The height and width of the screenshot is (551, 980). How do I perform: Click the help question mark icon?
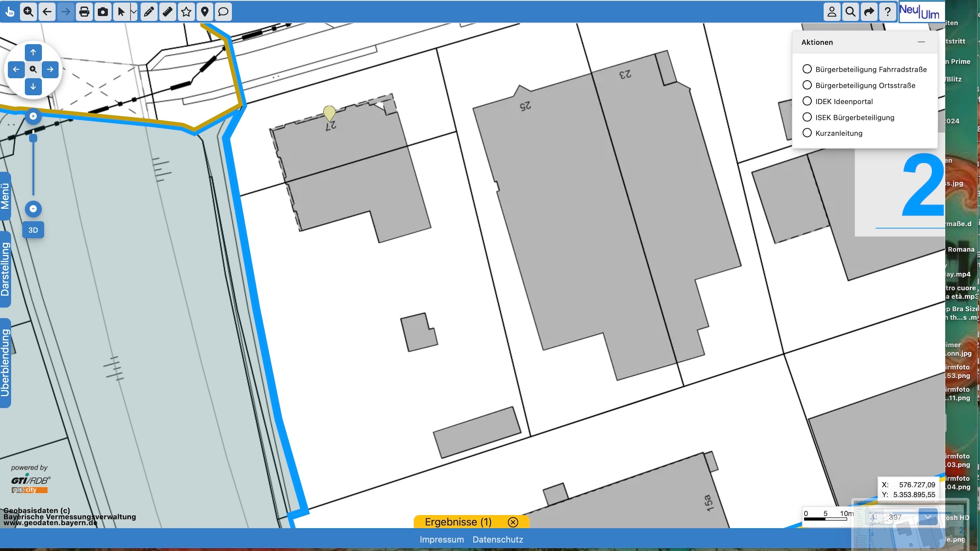pos(888,12)
